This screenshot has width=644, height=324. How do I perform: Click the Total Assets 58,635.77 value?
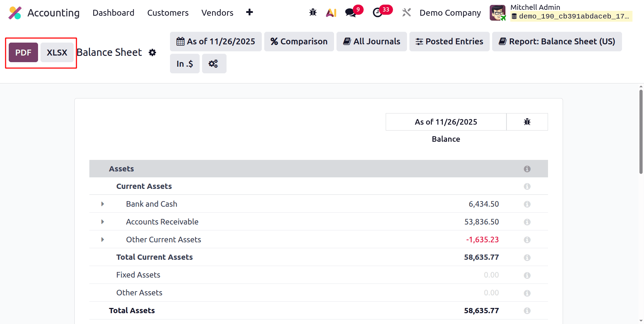(x=481, y=310)
